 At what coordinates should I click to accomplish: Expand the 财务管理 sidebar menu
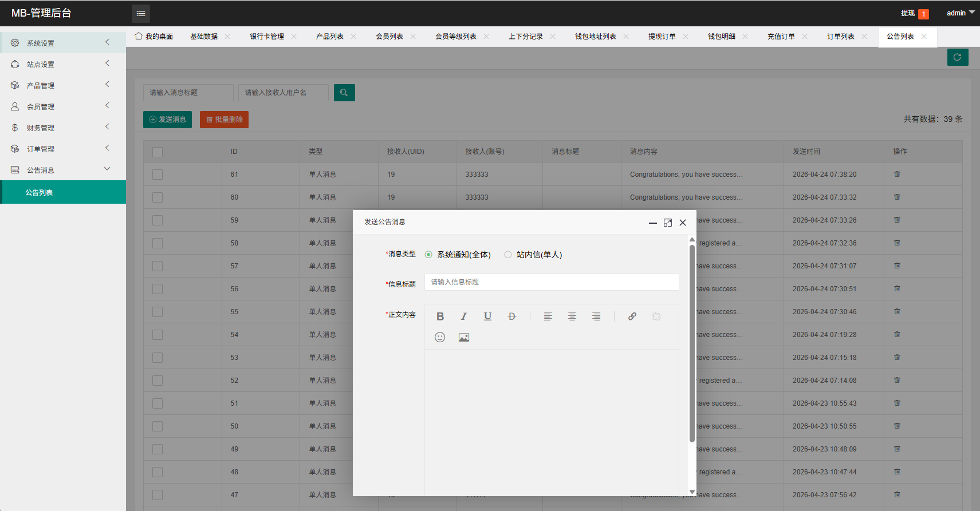63,128
